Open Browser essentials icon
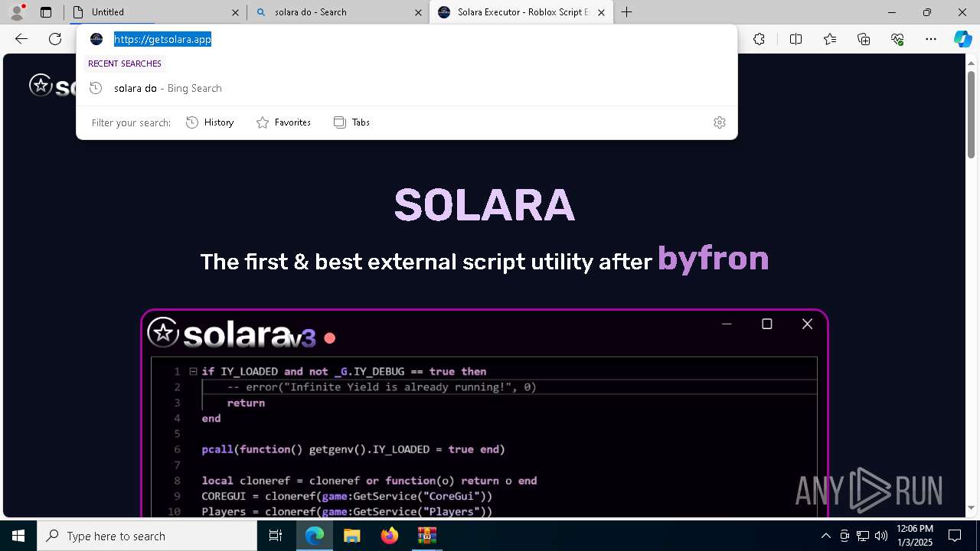 [x=897, y=39]
